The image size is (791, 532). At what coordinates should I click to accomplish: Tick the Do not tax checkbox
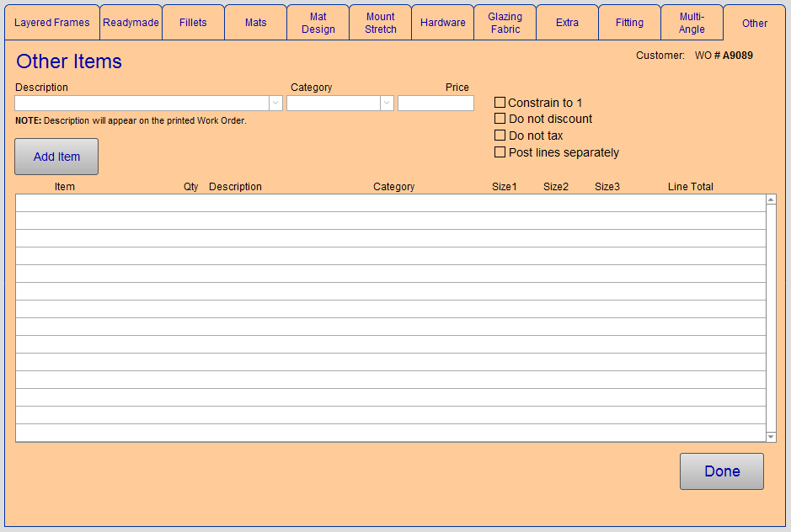point(500,136)
